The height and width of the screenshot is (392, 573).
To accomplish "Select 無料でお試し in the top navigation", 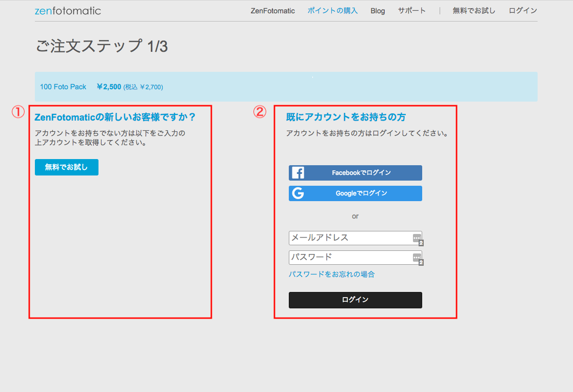I will click(474, 11).
